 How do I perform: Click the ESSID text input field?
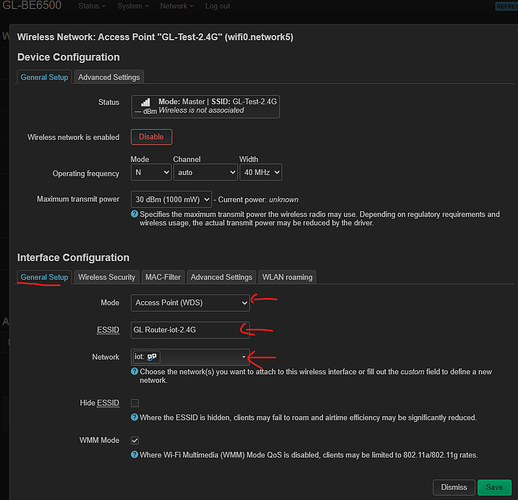190,330
